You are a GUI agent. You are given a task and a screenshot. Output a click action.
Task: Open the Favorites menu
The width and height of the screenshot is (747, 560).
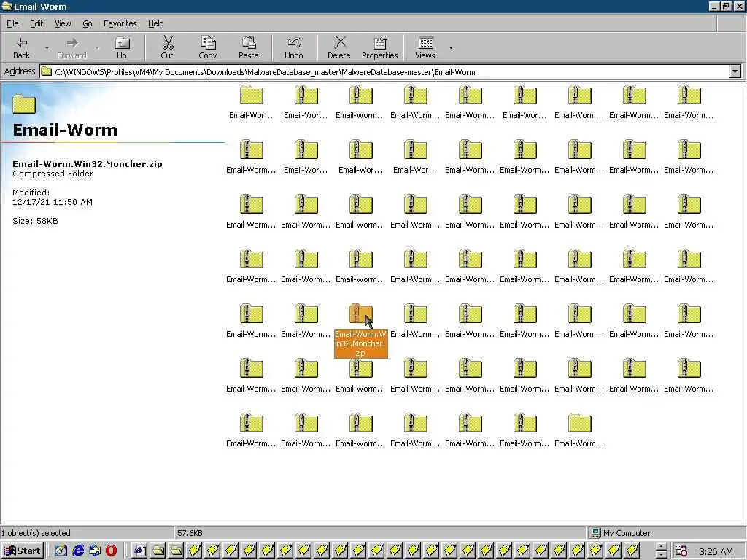click(x=120, y=23)
